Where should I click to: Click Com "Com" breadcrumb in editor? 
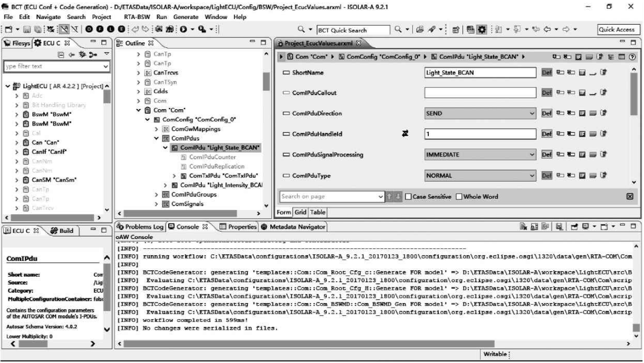(x=308, y=57)
